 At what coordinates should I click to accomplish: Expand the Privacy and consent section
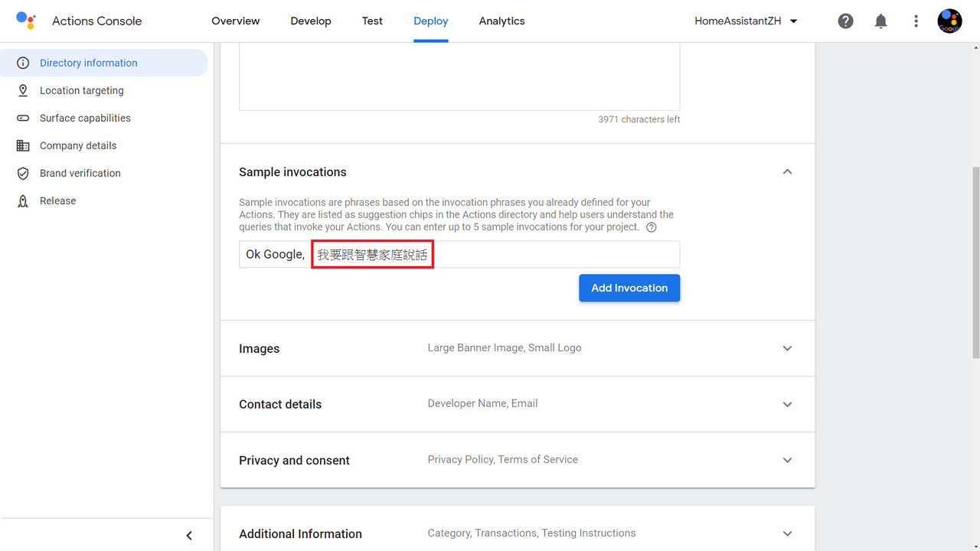click(787, 460)
